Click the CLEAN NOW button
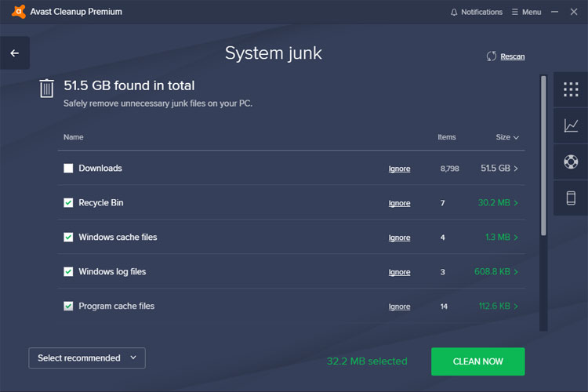588x392 pixels. tap(477, 361)
